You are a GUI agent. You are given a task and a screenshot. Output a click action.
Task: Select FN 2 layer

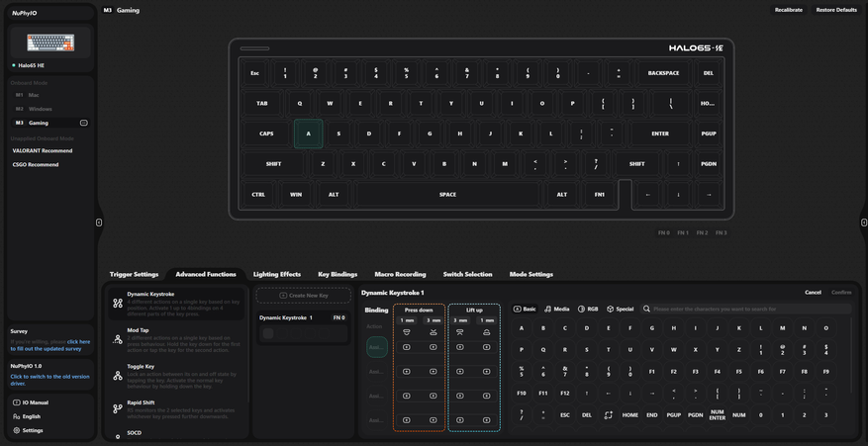[702, 233]
